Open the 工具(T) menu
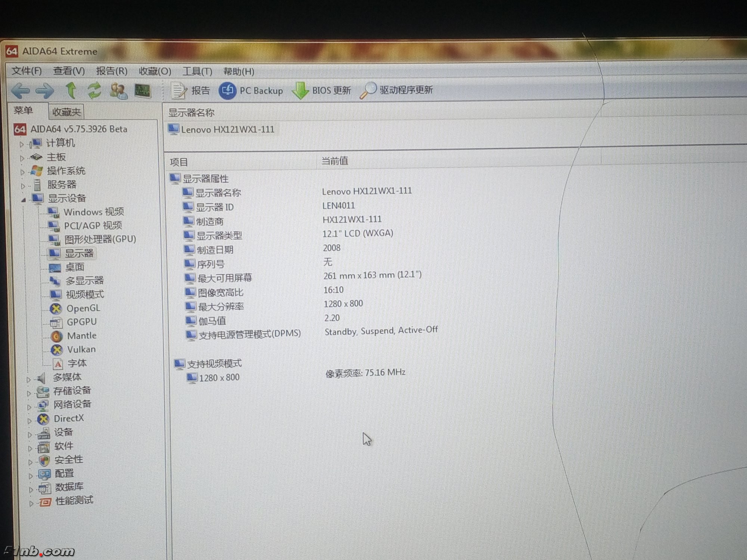The width and height of the screenshot is (747, 560). [197, 71]
